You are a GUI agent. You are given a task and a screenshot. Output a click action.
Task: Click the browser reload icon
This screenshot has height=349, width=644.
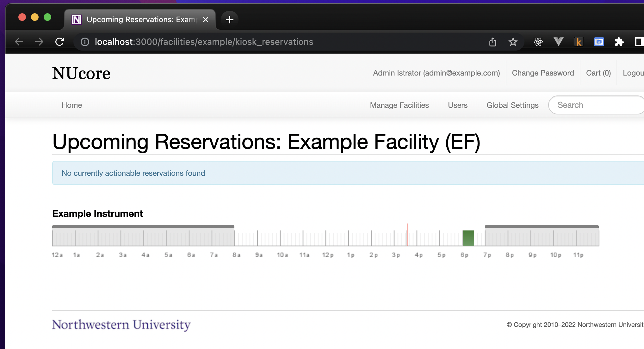coord(59,42)
